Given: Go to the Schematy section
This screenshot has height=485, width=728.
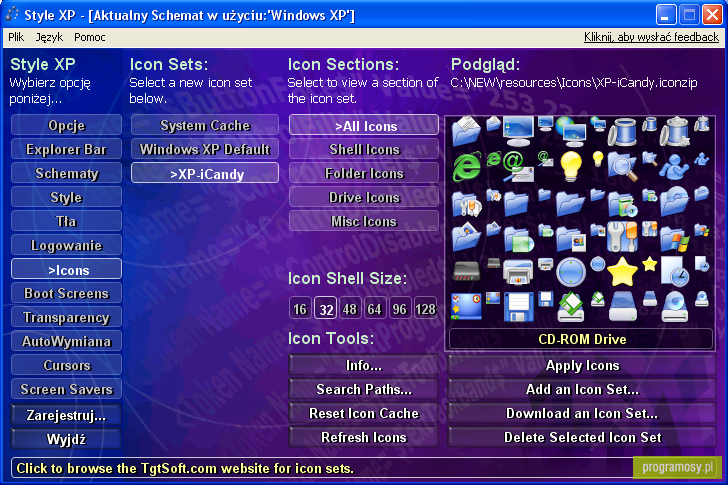Looking at the screenshot, I should tap(66, 173).
